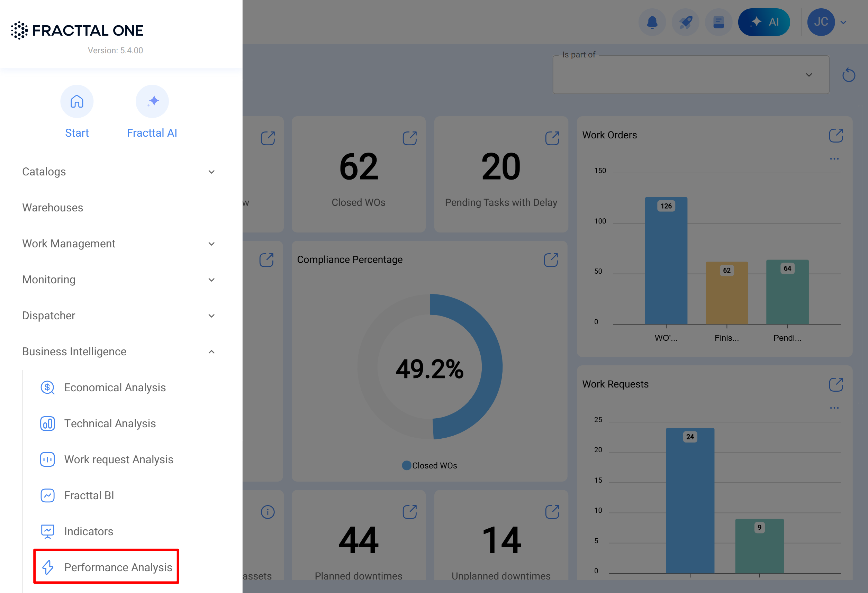Click the AI assistant button
This screenshot has width=868, height=593.
(764, 22)
